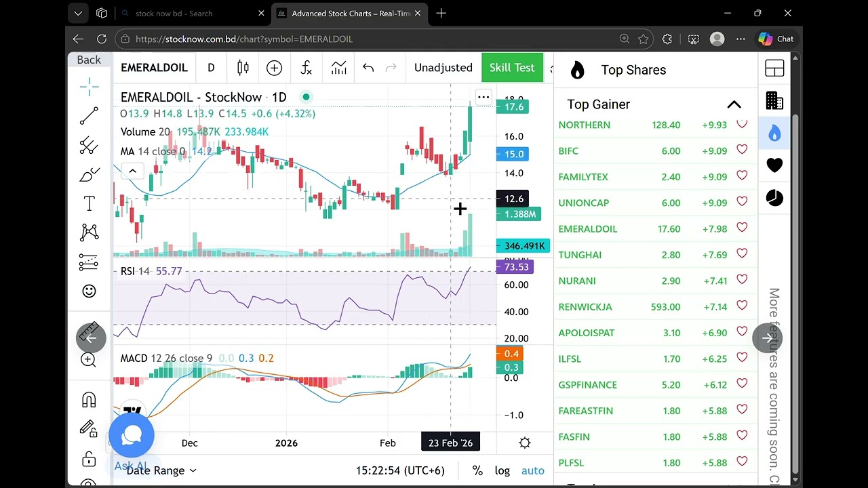The width and height of the screenshot is (868, 488).
Task: Open the browser tab search dropdown
Action: click(78, 13)
